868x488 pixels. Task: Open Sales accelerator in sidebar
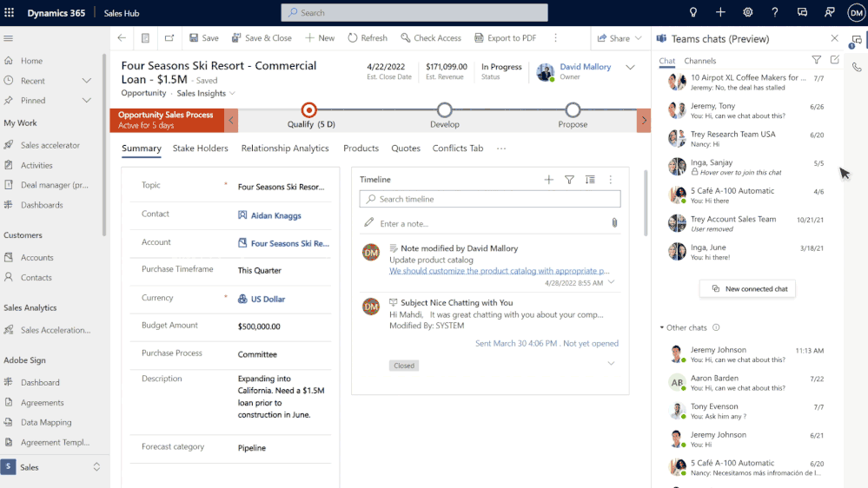click(50, 146)
